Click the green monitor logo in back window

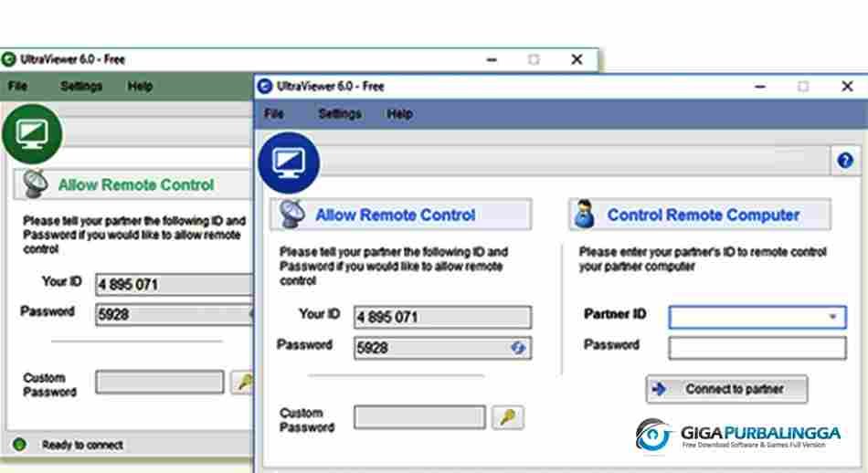click(x=32, y=133)
